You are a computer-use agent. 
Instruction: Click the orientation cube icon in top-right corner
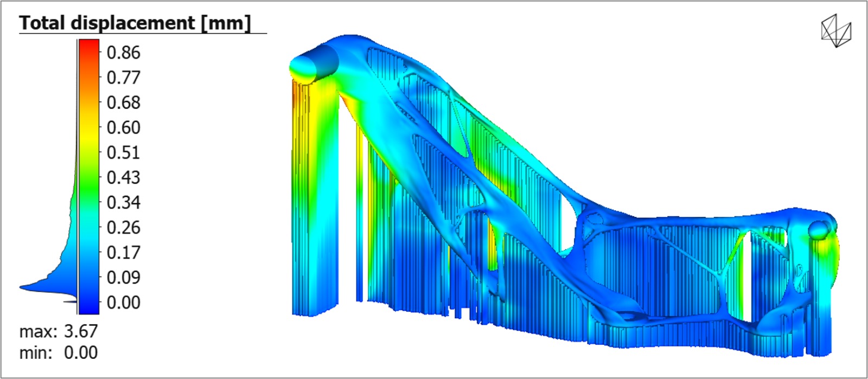[836, 31]
